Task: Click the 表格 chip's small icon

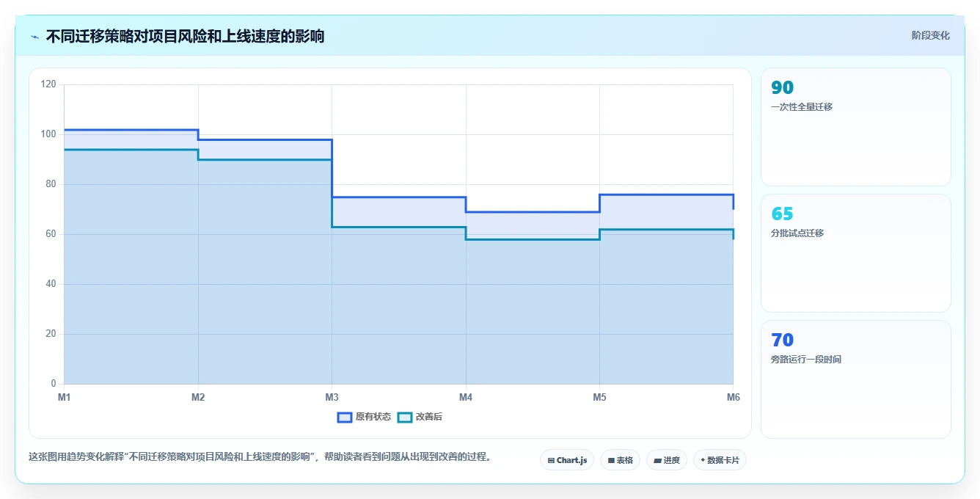Action: pos(611,461)
